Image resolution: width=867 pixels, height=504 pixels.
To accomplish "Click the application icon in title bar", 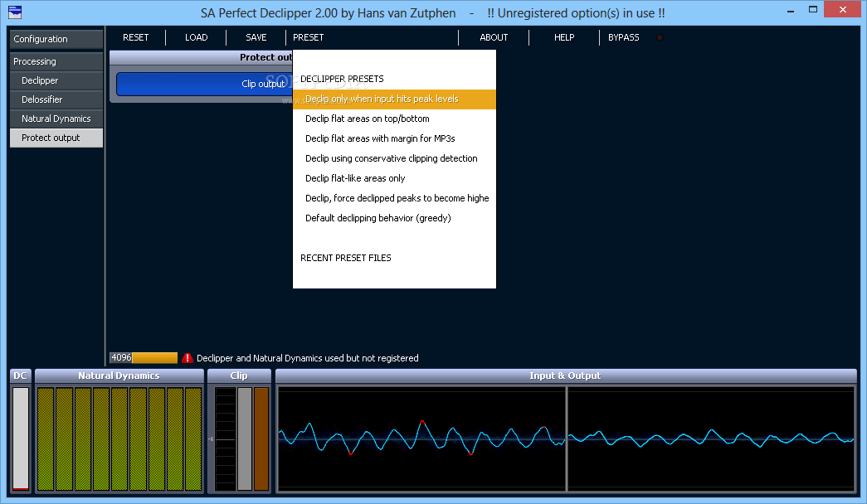I will click(x=15, y=12).
